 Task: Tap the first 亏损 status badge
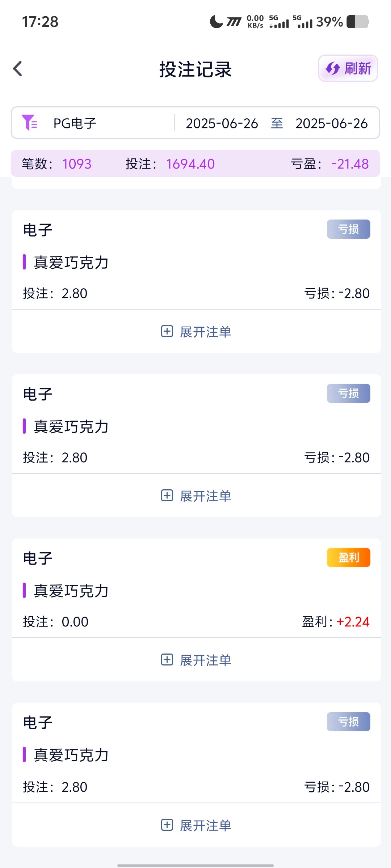pos(348,229)
